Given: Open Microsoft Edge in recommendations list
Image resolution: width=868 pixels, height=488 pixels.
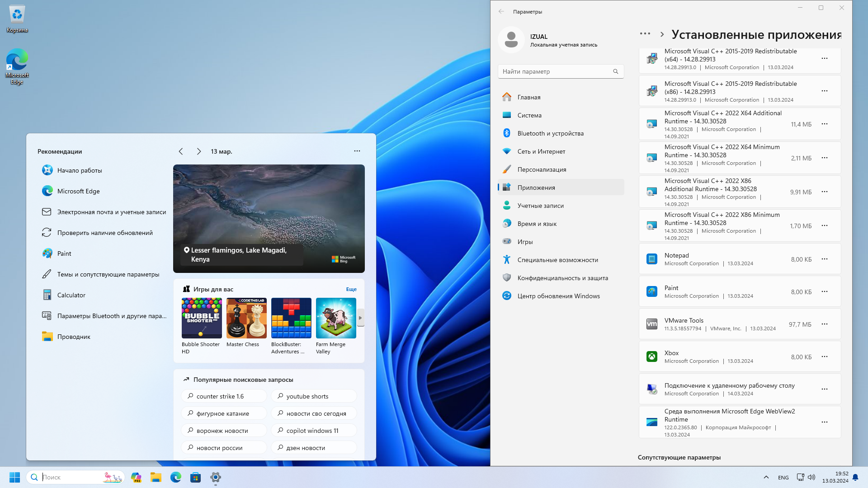Looking at the screenshot, I should click(x=104, y=191).
